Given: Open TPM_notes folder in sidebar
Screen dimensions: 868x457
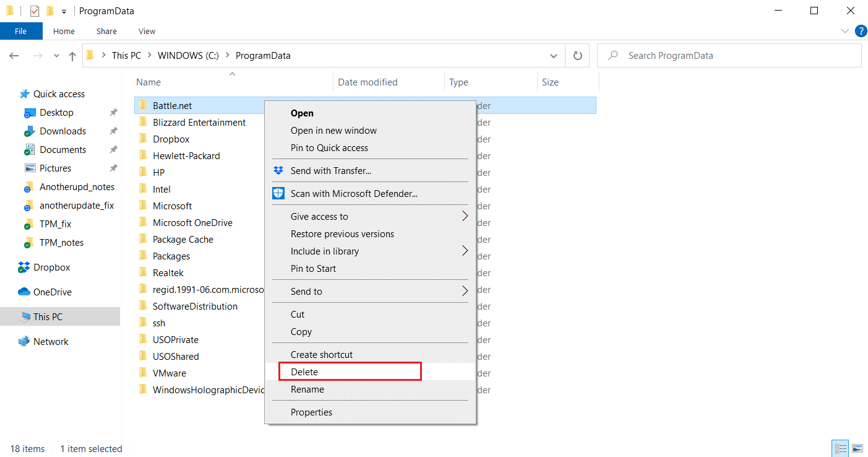Looking at the screenshot, I should pos(61,243).
